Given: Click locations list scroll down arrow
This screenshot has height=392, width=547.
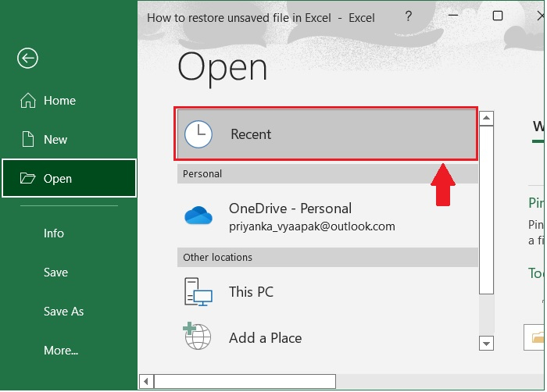Looking at the screenshot, I should 486,344.
